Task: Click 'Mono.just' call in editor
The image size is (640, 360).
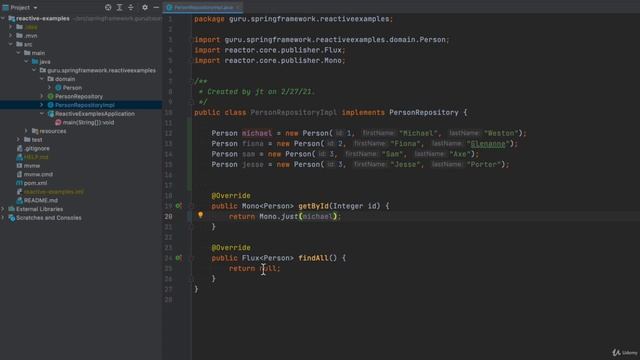Action: pyautogui.click(x=279, y=216)
